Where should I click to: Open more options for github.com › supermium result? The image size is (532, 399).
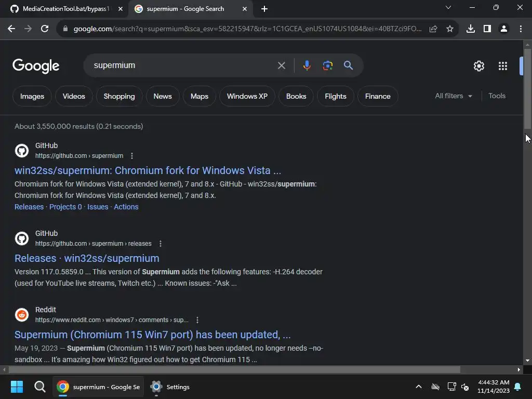tap(131, 156)
